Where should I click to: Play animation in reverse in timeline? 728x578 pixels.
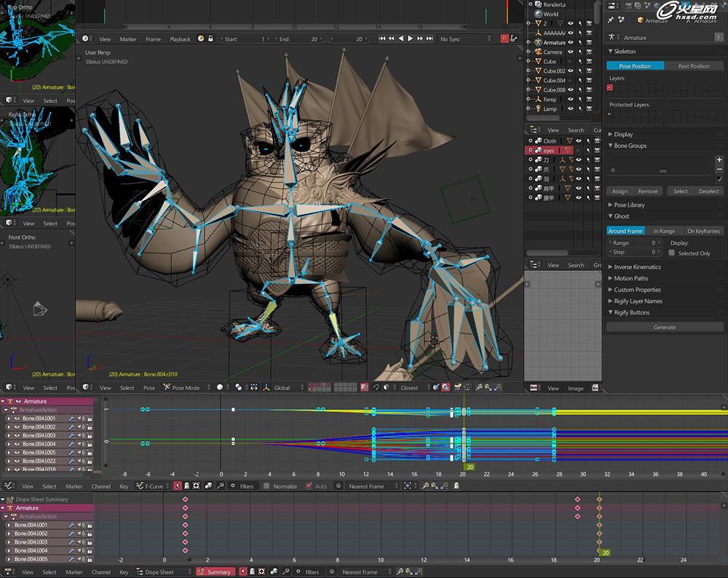tap(400, 39)
